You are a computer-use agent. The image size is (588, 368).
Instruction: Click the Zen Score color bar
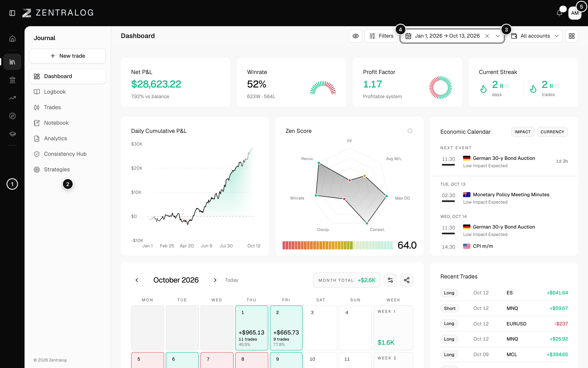coord(337,245)
